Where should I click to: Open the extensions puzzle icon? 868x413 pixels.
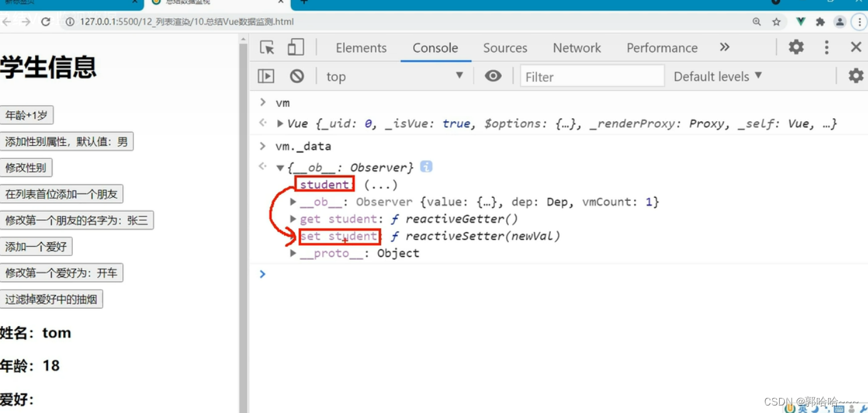[x=820, y=22]
